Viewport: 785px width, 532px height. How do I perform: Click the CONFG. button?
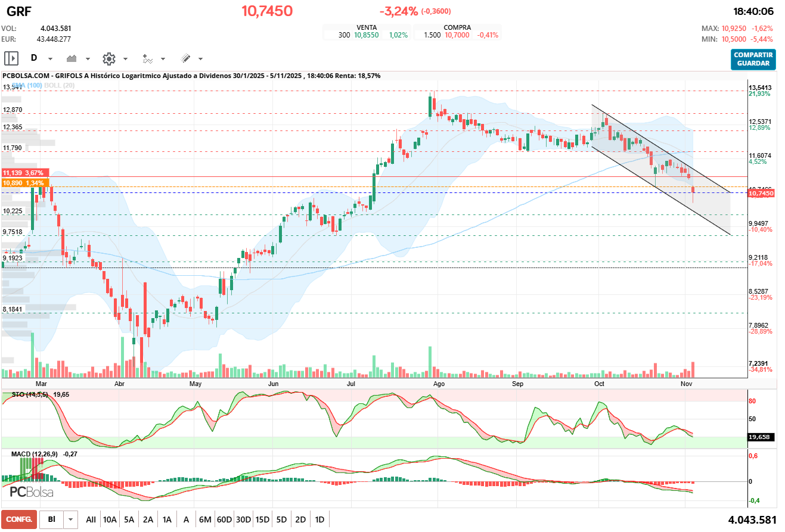pos(19,519)
